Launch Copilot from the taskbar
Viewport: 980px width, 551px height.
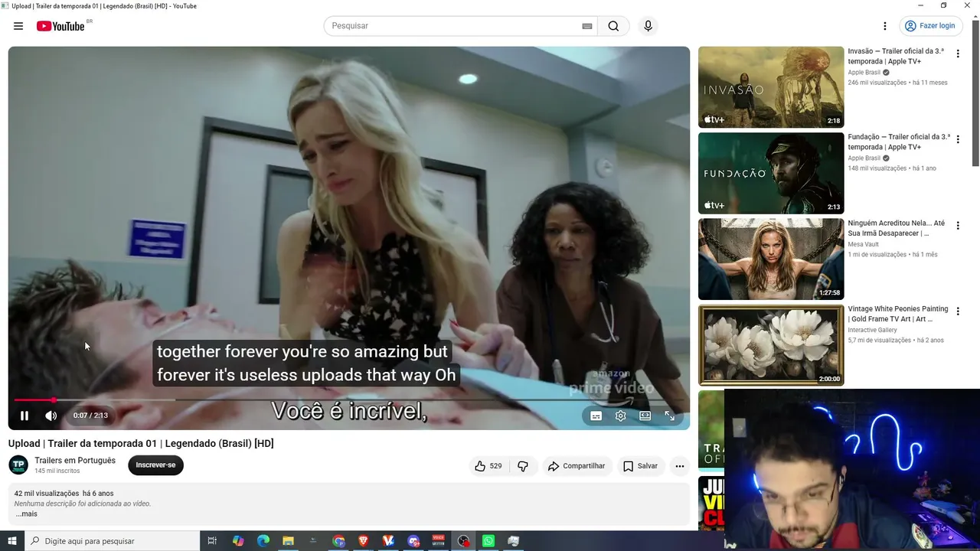click(x=238, y=541)
